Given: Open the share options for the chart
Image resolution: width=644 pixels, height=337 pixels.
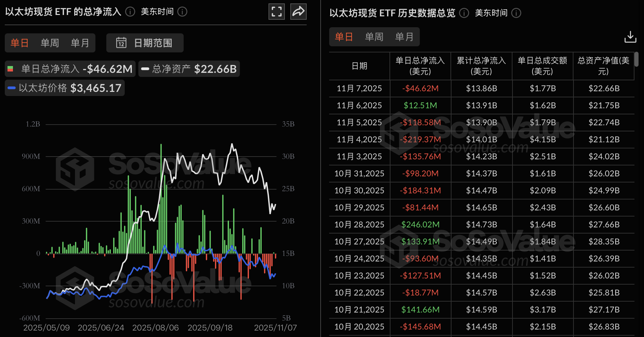Looking at the screenshot, I should click(x=298, y=11).
